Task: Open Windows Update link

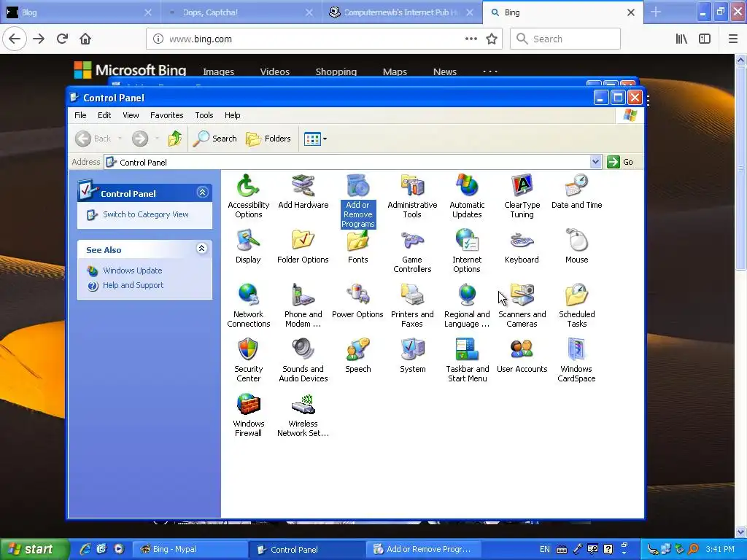Action: [133, 271]
